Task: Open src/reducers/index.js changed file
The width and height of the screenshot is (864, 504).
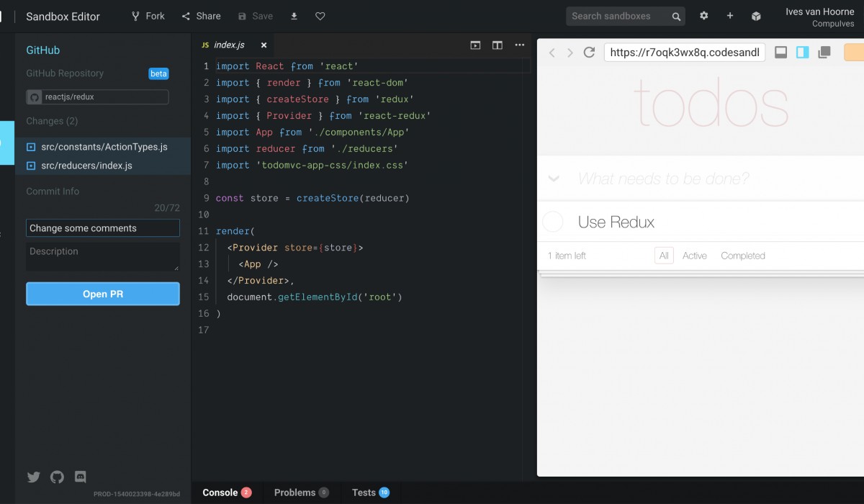Action: click(x=103, y=166)
